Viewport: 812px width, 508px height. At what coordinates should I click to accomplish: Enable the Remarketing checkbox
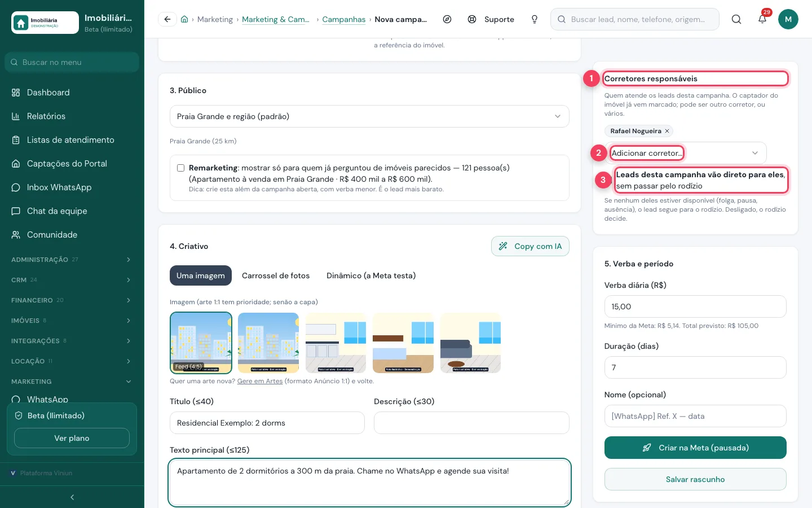(181, 168)
